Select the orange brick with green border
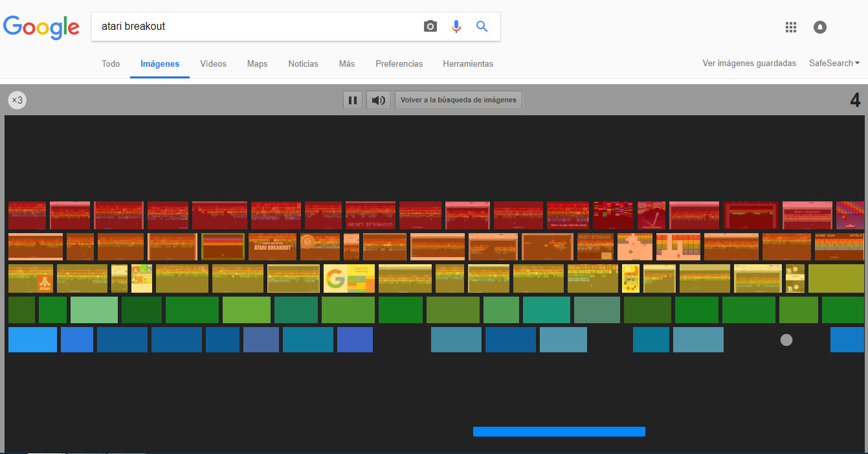The width and height of the screenshot is (868, 454). click(x=223, y=247)
